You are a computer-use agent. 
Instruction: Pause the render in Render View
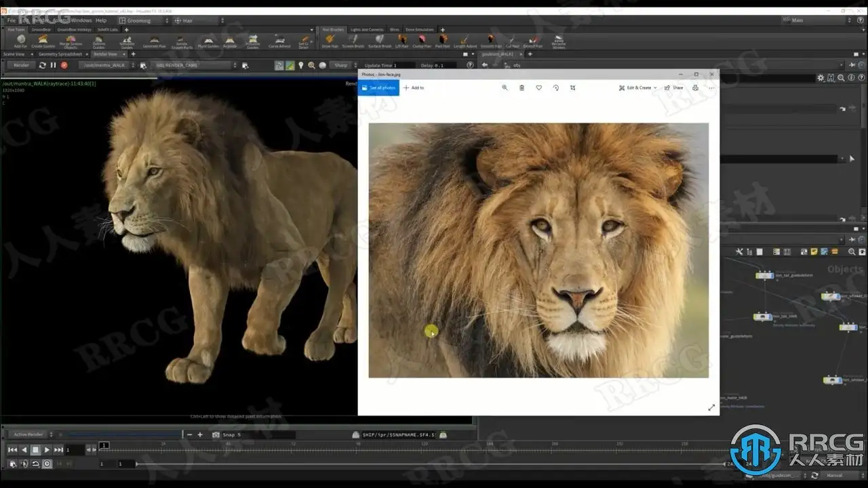[x=53, y=65]
